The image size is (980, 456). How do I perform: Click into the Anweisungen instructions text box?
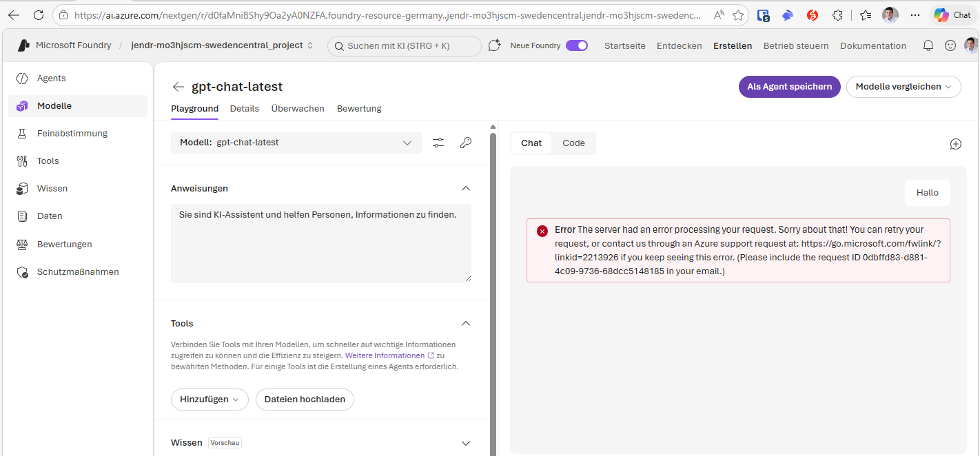(x=321, y=243)
